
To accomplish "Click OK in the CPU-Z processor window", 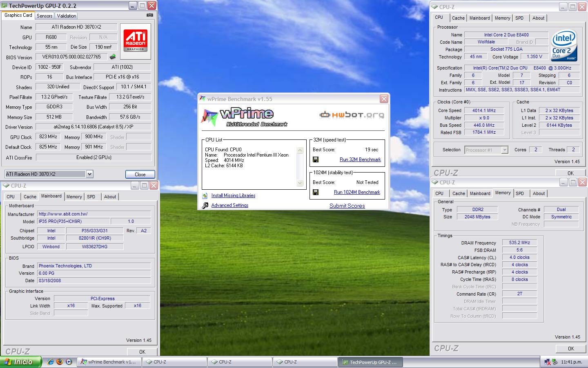I will [x=570, y=173].
